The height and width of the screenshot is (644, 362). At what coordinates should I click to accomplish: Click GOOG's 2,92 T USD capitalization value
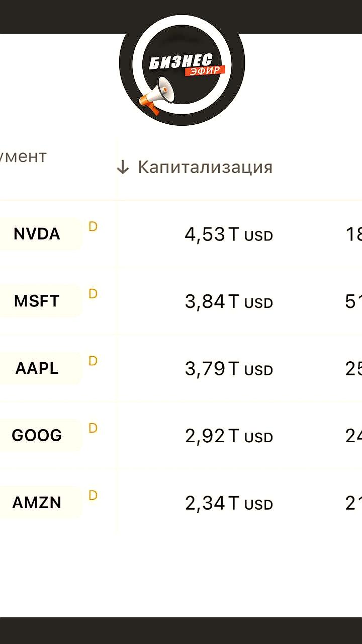229,436
